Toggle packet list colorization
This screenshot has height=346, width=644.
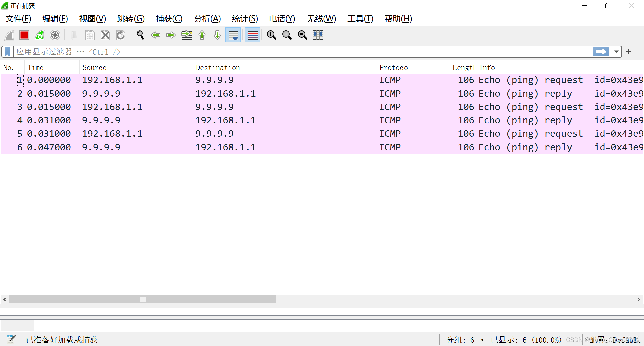253,35
